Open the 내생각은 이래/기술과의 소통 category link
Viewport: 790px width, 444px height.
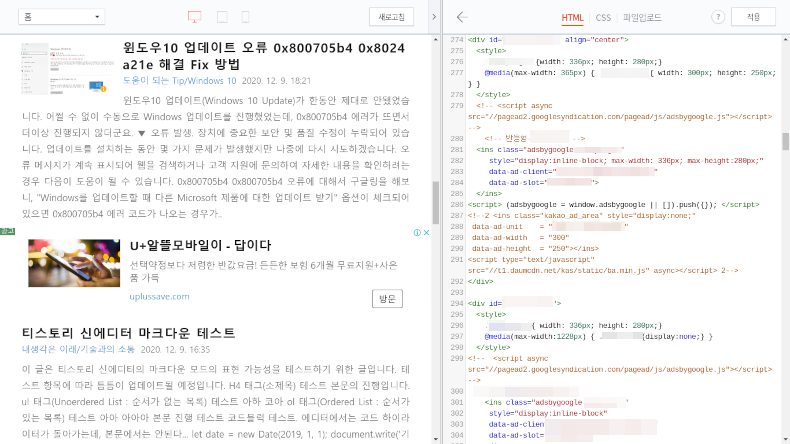[x=78, y=349]
